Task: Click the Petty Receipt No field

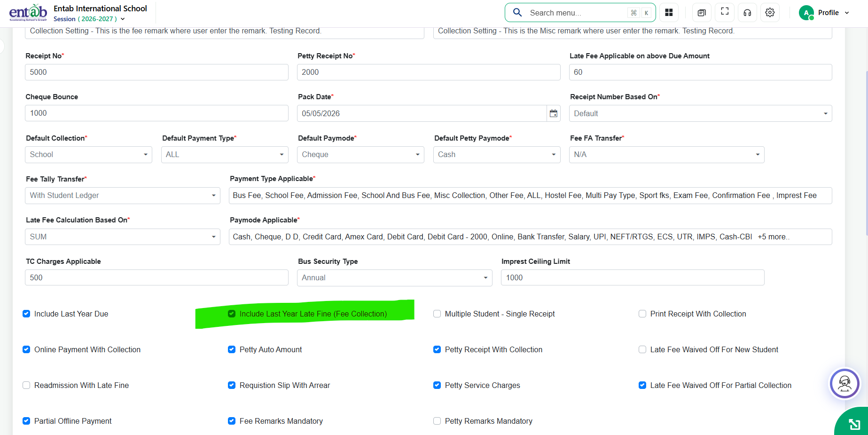Action: point(429,72)
